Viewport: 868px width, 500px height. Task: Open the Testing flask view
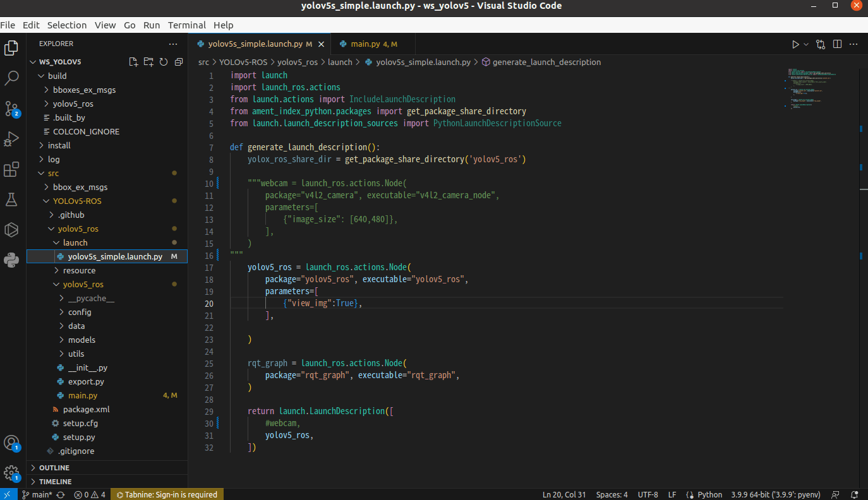[x=11, y=199]
